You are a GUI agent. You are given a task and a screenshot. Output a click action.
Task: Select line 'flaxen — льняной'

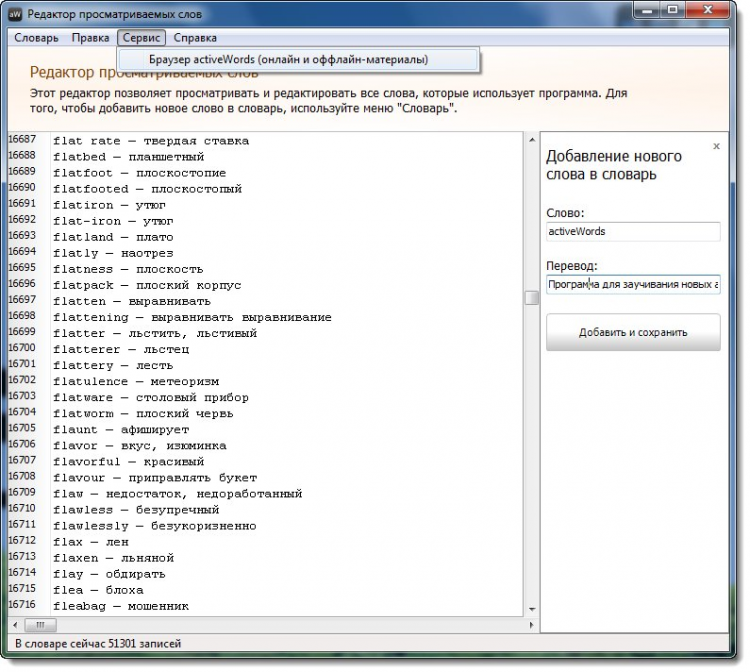(x=113, y=558)
